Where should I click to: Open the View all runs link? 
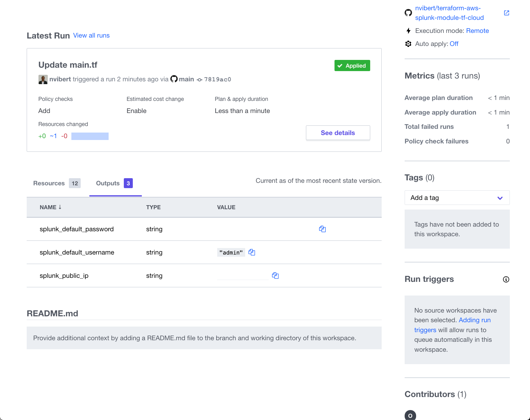click(x=91, y=35)
